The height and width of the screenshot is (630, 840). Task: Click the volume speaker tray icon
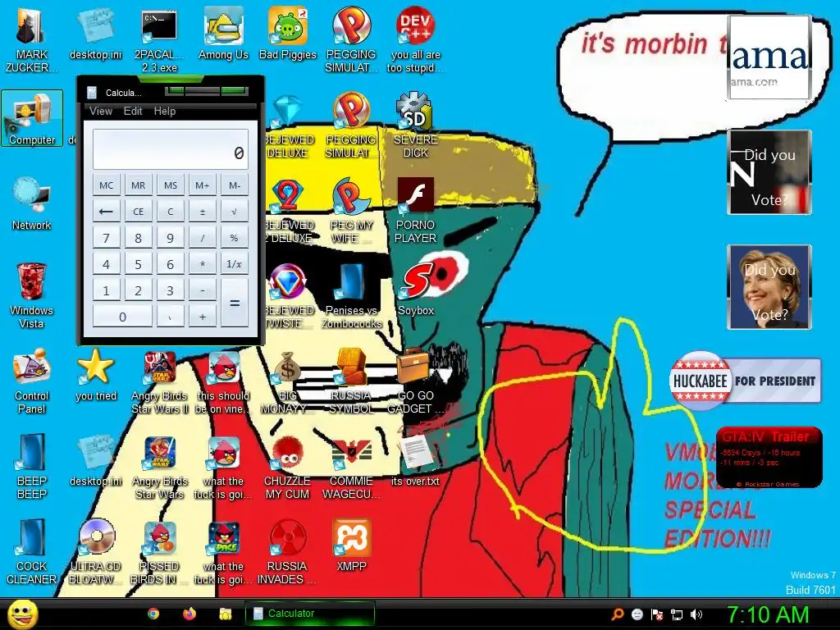[x=696, y=614]
